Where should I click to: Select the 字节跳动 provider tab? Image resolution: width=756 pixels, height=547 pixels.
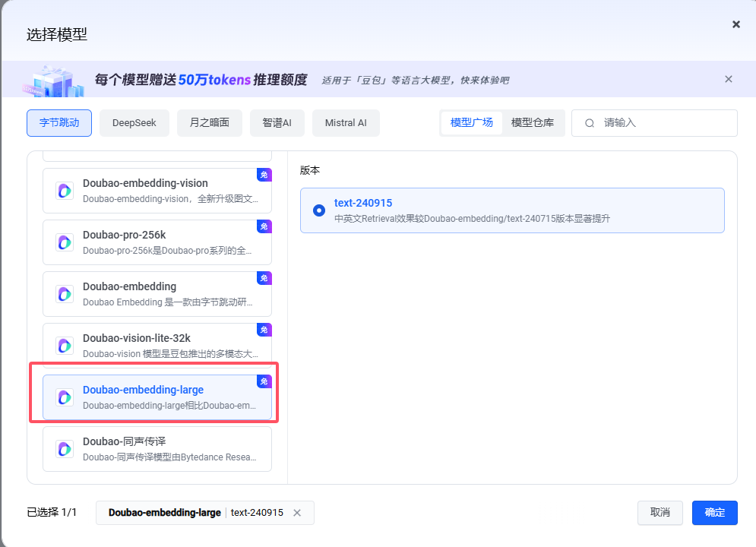pyautogui.click(x=59, y=123)
